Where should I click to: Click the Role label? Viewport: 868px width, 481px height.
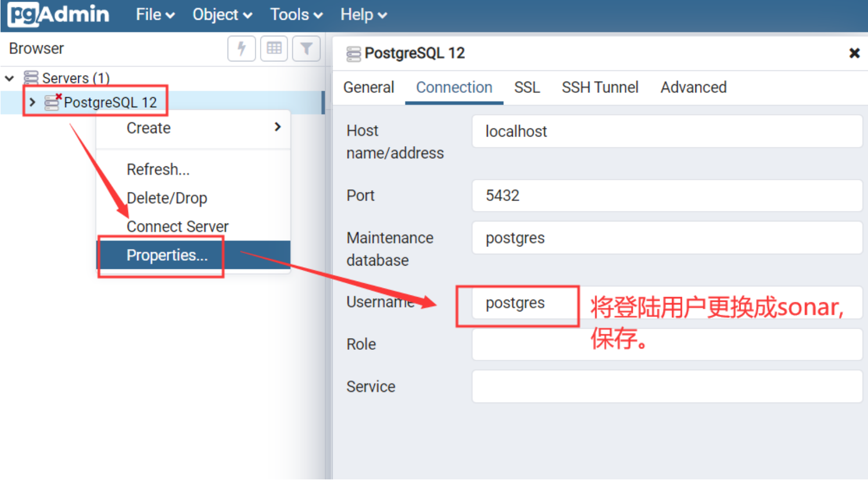tap(361, 344)
